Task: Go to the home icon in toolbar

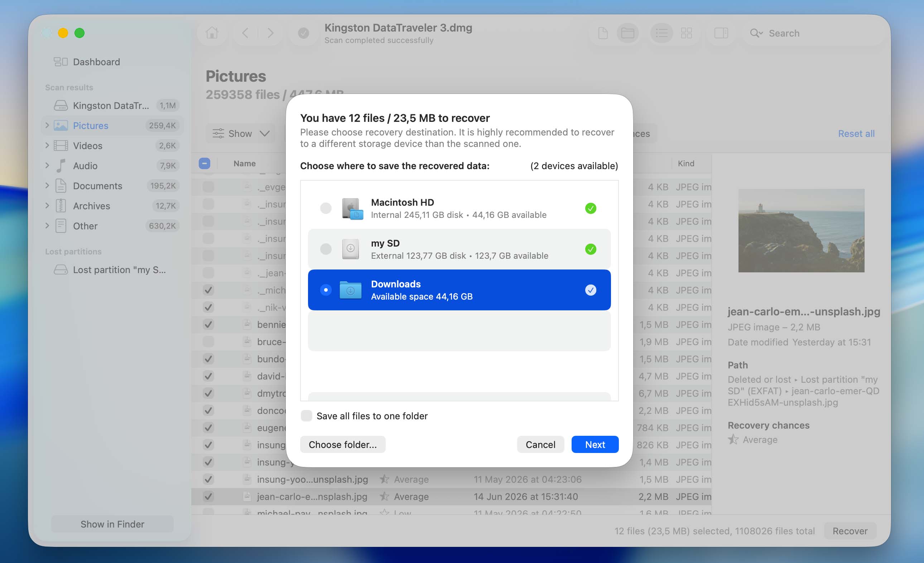Action: pyautogui.click(x=212, y=33)
